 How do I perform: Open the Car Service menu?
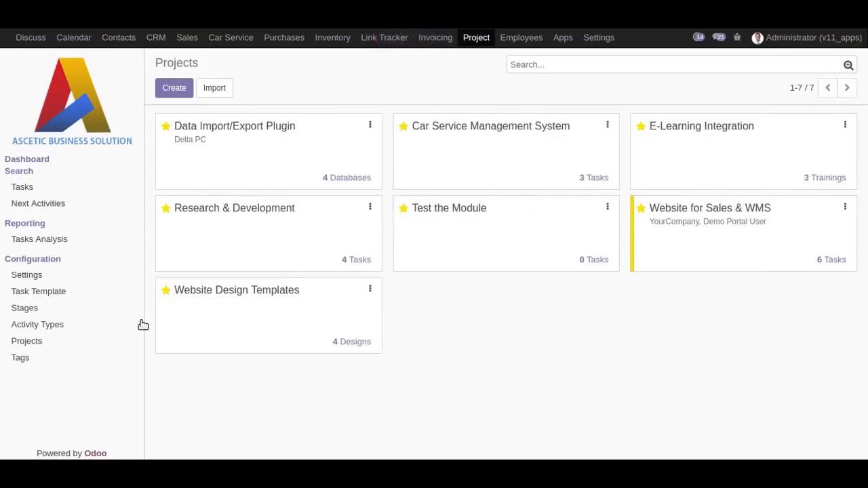[x=231, y=37]
